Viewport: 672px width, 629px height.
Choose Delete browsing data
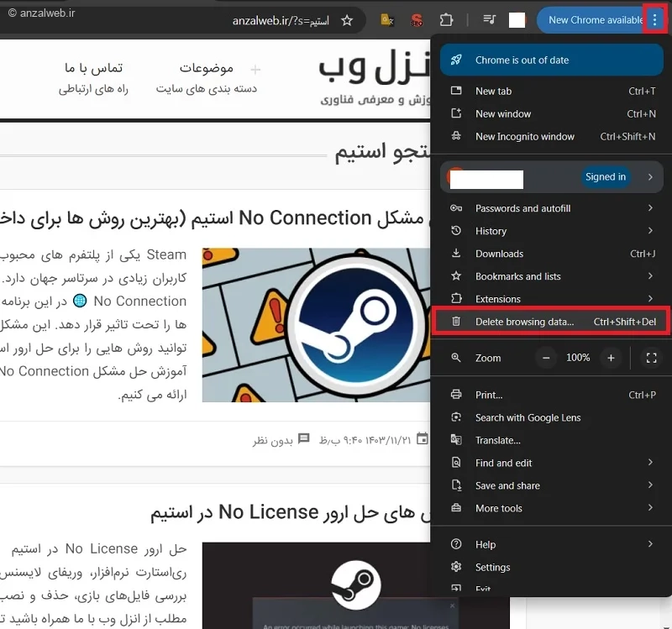point(552,322)
